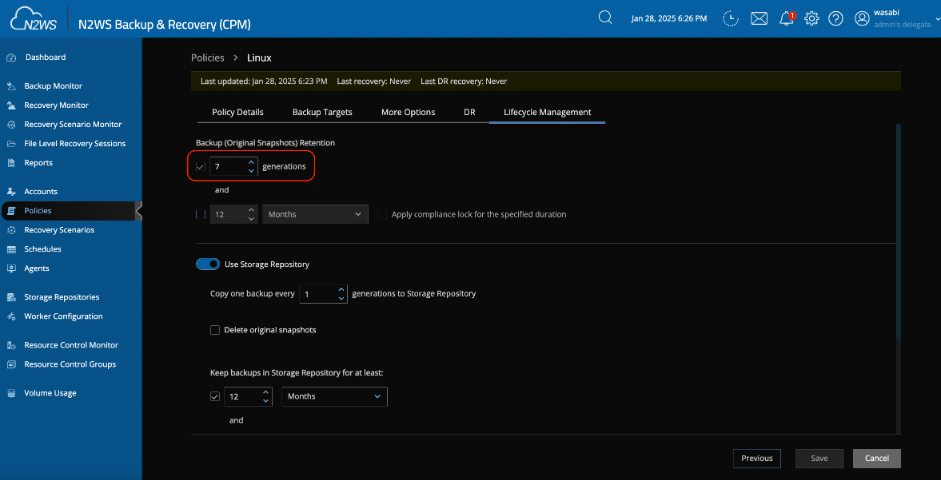Increase Copy one backup every value

341,290
